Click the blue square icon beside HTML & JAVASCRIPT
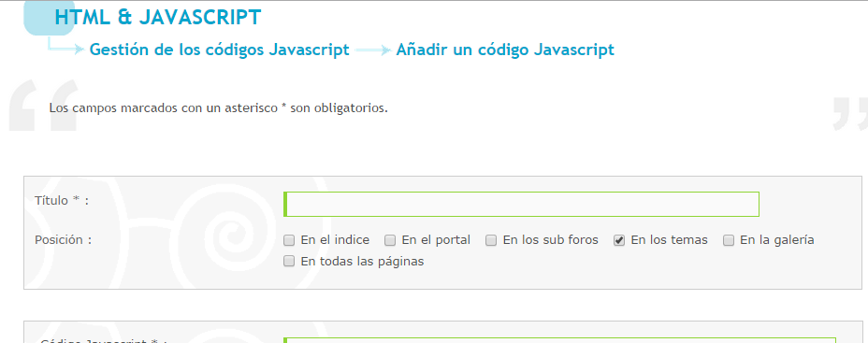The height and width of the screenshot is (343, 868). pos(49,19)
